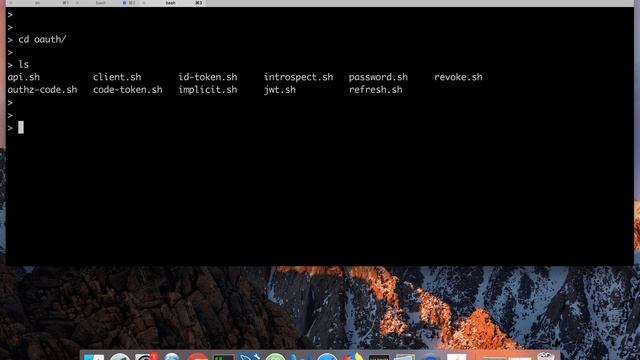Image resolution: width=640 pixels, height=360 pixels.
Task: Switch to the bash tab labeled ⌘2
Action: pos(105,3)
